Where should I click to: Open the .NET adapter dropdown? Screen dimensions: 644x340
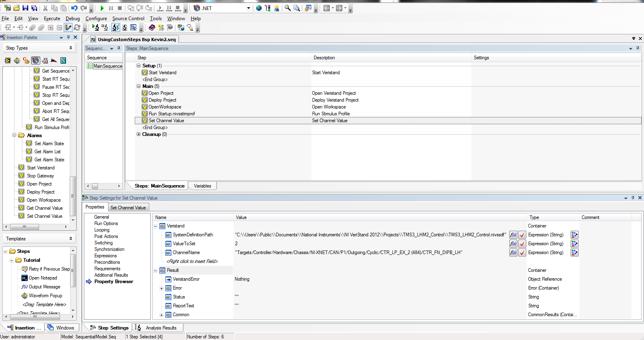point(248,8)
